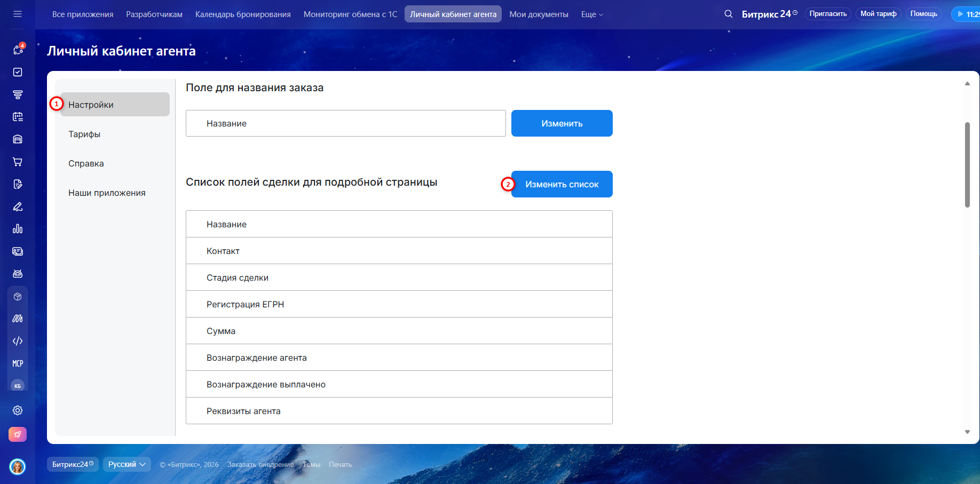Open the warehouse icon in sidebar
The height and width of the screenshot is (484, 980).
tap(18, 139)
